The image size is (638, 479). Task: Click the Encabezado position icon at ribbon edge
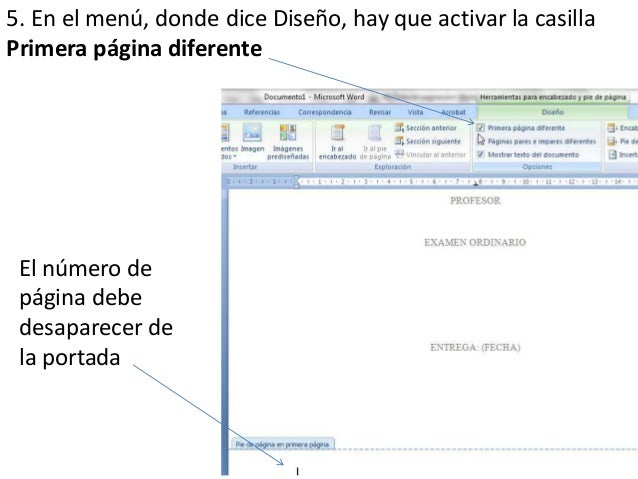611,128
